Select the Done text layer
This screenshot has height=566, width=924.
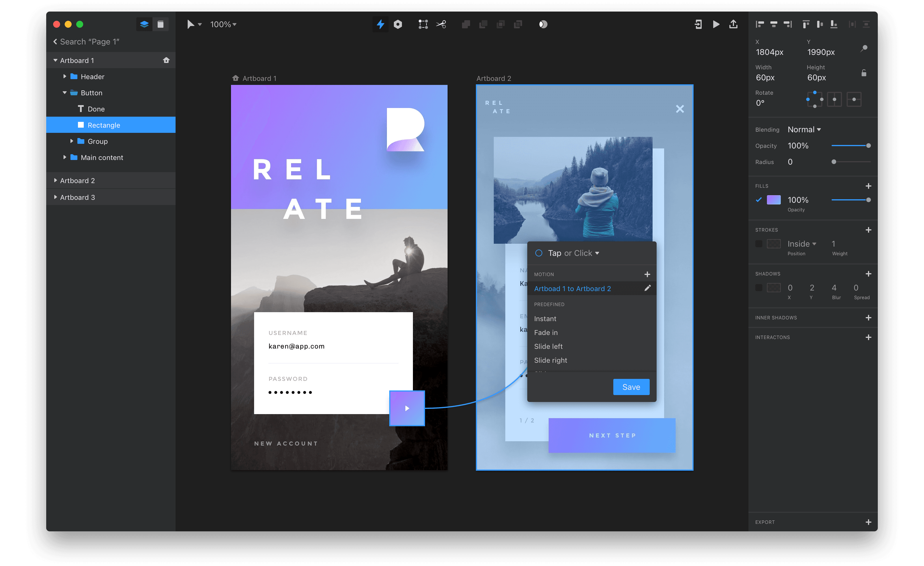click(x=96, y=109)
